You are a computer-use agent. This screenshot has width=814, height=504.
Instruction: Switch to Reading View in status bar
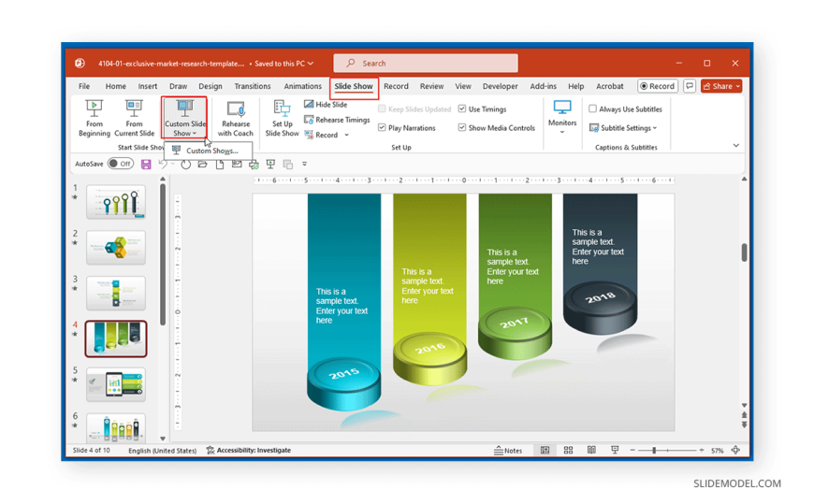pos(591,450)
